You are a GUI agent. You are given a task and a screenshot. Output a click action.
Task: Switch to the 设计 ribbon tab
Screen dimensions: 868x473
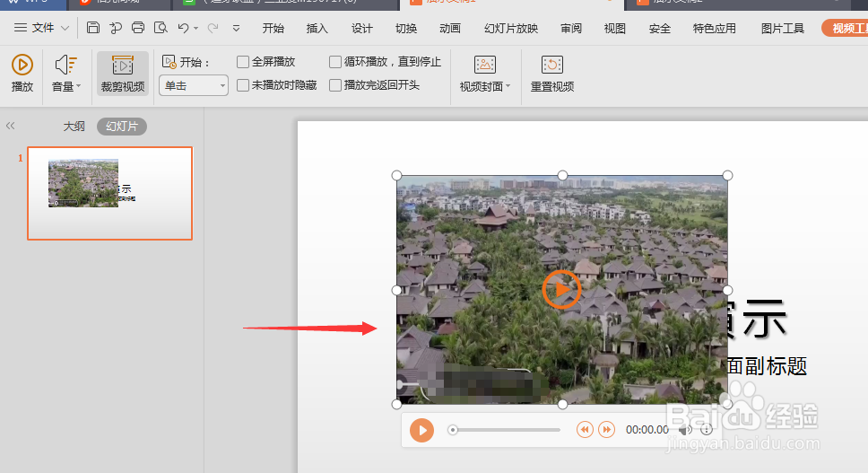pyautogui.click(x=362, y=28)
